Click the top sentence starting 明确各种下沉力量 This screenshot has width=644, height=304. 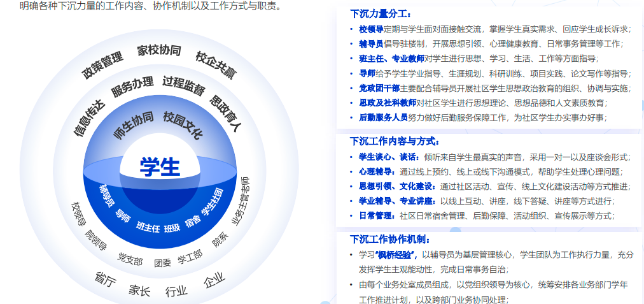tap(150, 6)
